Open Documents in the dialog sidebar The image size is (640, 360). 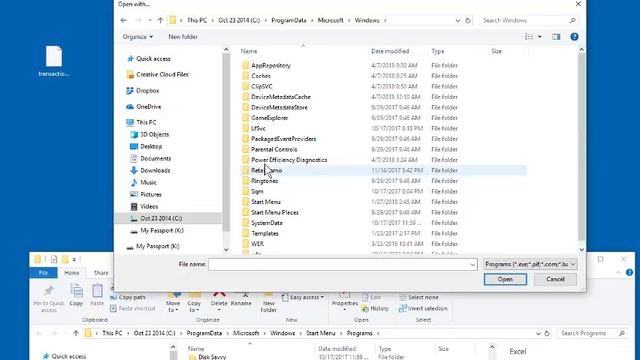pos(151,158)
